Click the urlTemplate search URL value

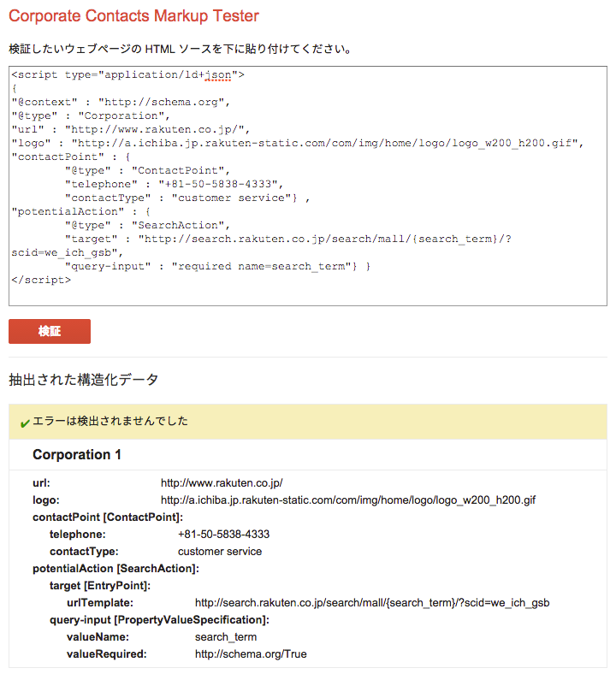[372, 603]
